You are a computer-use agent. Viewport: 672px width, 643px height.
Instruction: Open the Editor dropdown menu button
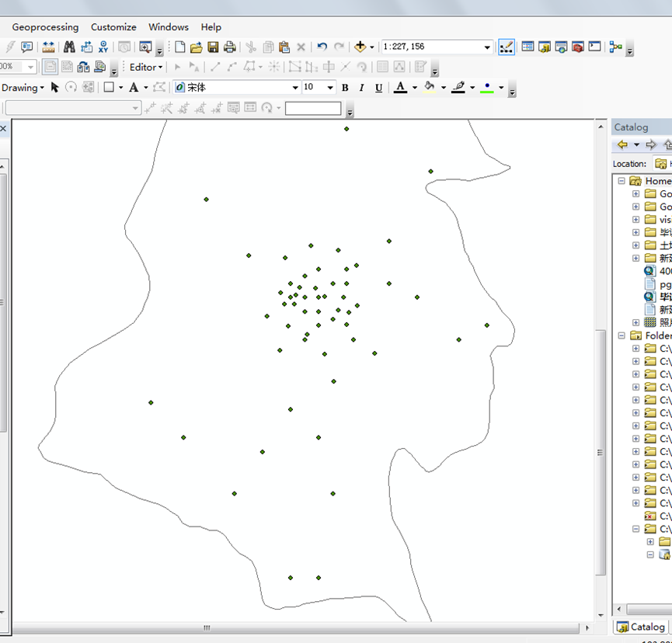[146, 68]
